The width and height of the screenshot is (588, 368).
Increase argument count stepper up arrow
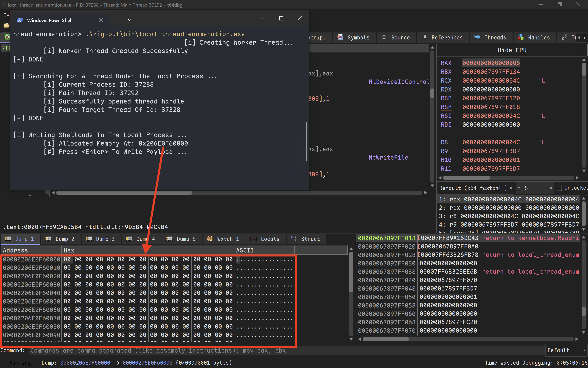(551, 188)
